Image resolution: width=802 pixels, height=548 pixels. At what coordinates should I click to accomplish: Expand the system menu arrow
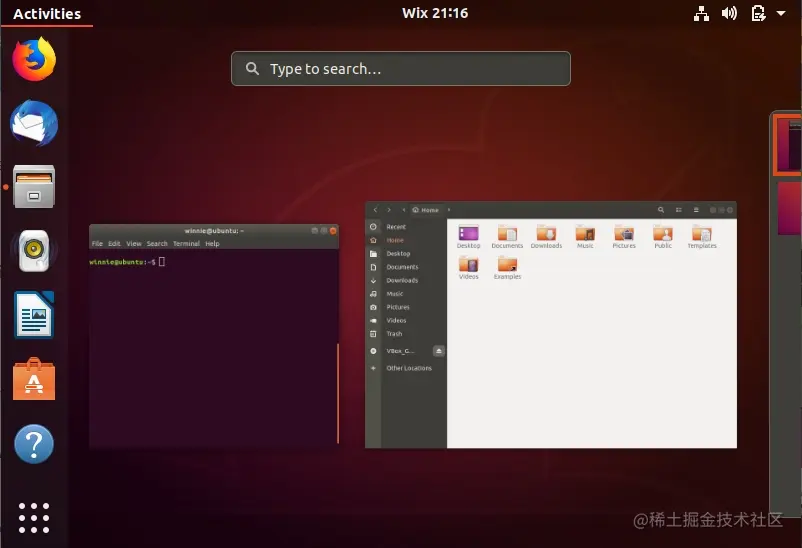(x=781, y=13)
